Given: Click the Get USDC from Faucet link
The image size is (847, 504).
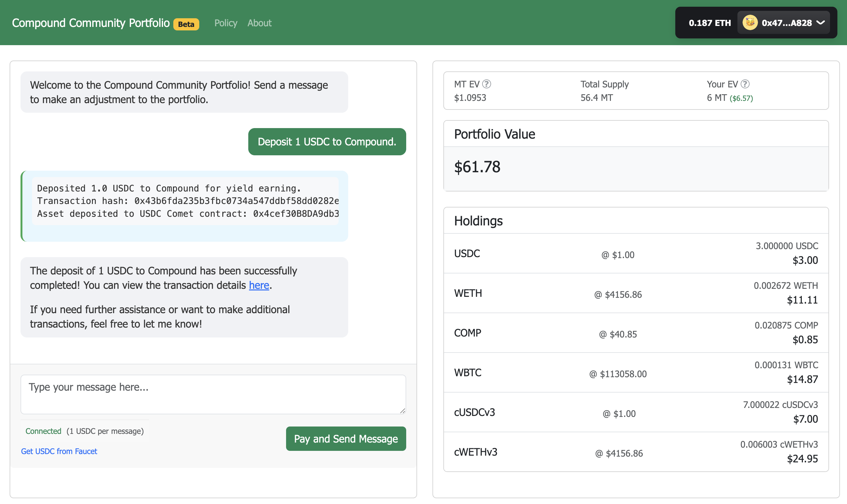Looking at the screenshot, I should [x=59, y=451].
